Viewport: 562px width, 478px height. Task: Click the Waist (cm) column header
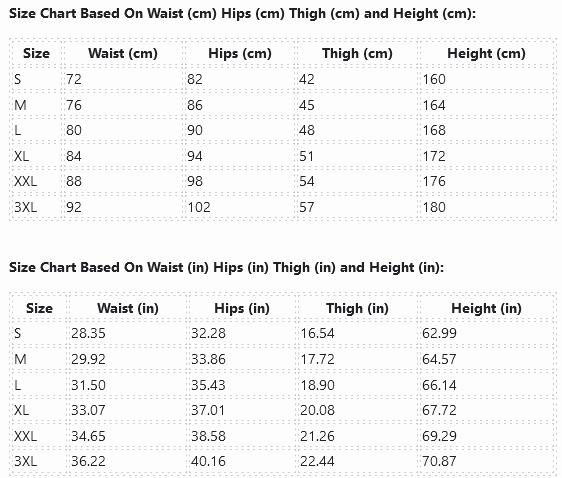(123, 53)
